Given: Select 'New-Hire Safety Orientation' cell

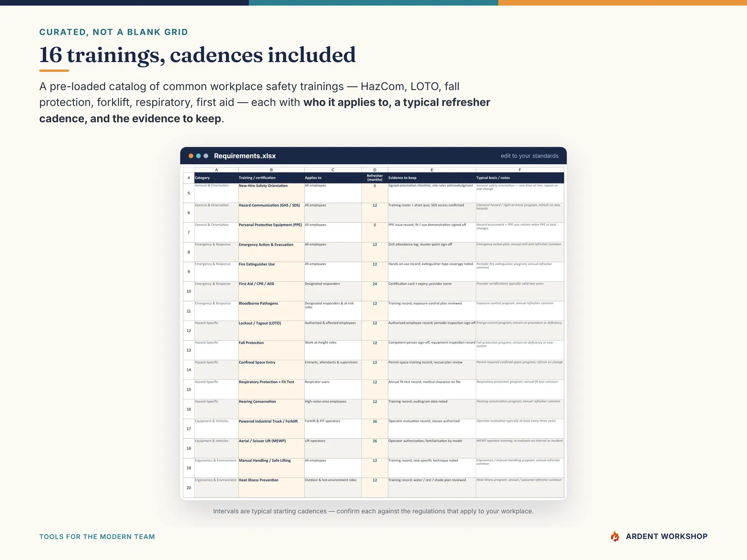Looking at the screenshot, I should (271, 193).
